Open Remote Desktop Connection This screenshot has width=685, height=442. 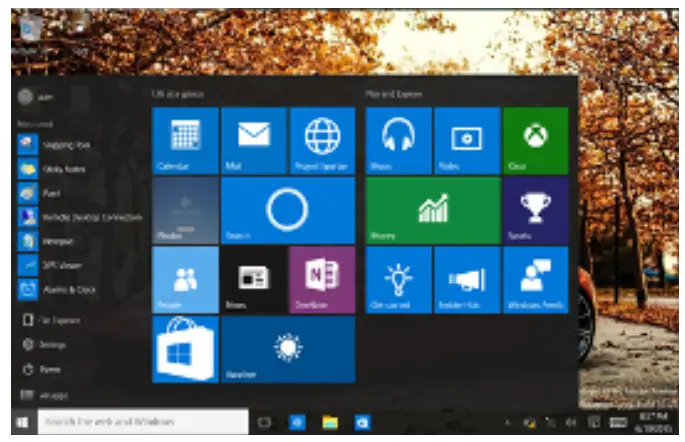(x=79, y=217)
